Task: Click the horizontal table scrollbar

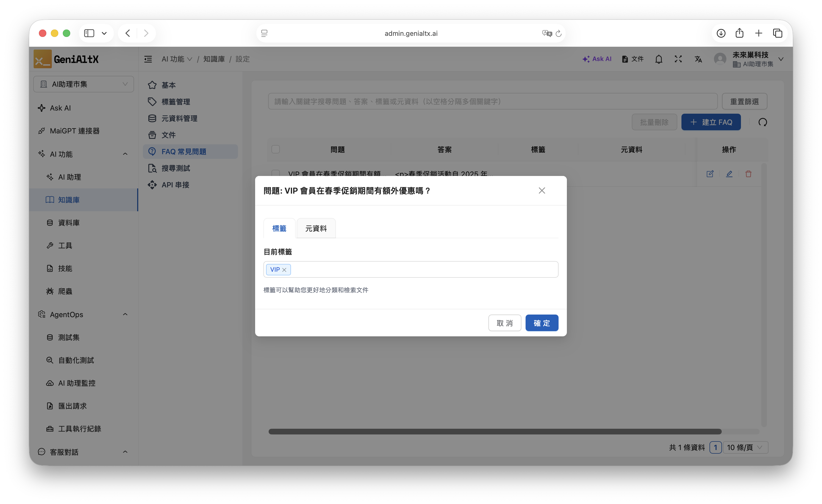Action: pos(495,431)
